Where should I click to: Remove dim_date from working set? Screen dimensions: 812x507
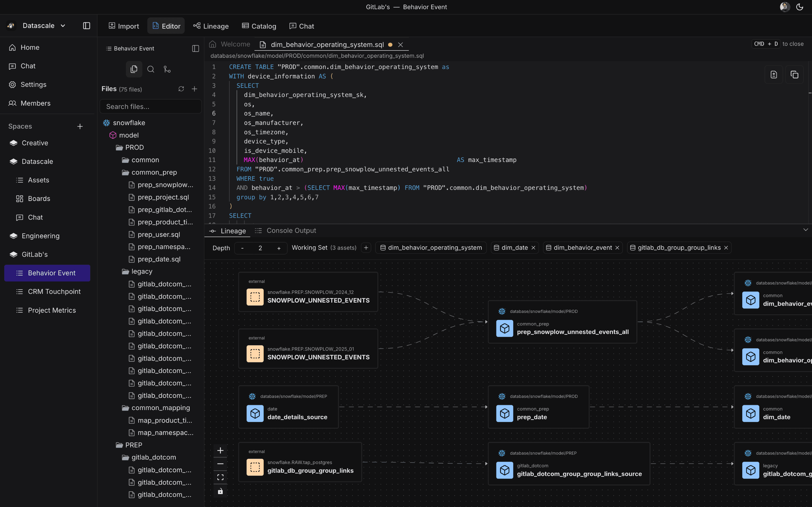click(x=533, y=248)
